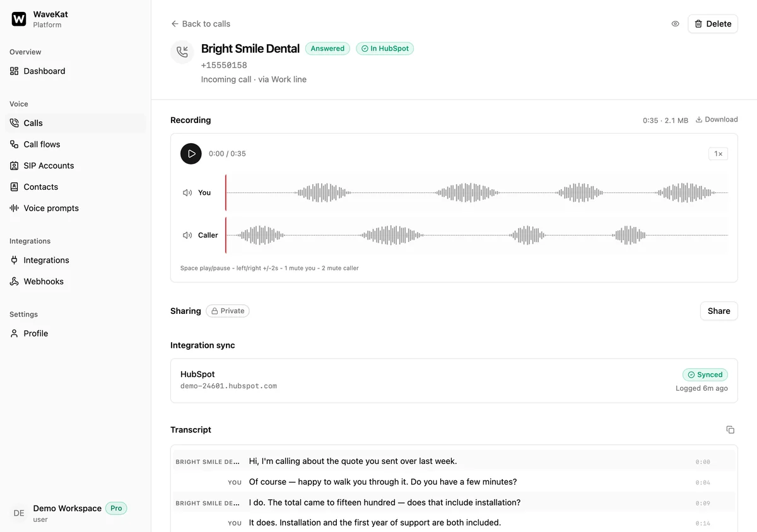Screen dimensions: 757x532
Task: Open Dashboard in the sidebar
Action: (x=75, y=71)
